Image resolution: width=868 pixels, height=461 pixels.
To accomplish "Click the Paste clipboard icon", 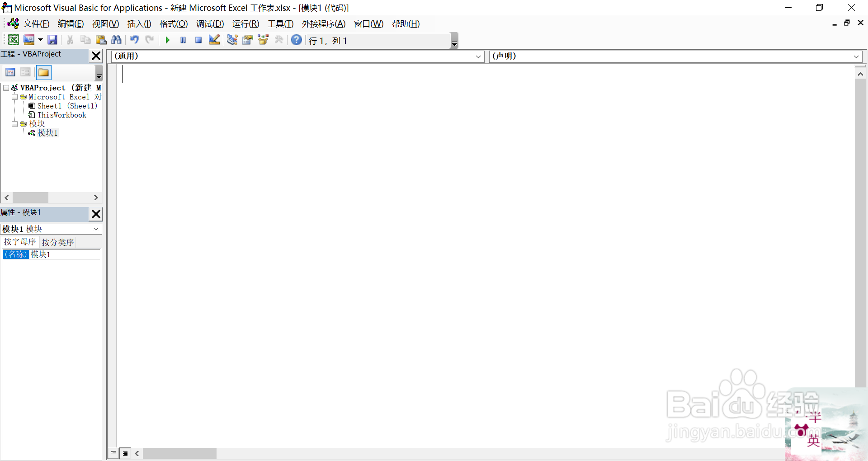I will pyautogui.click(x=101, y=40).
